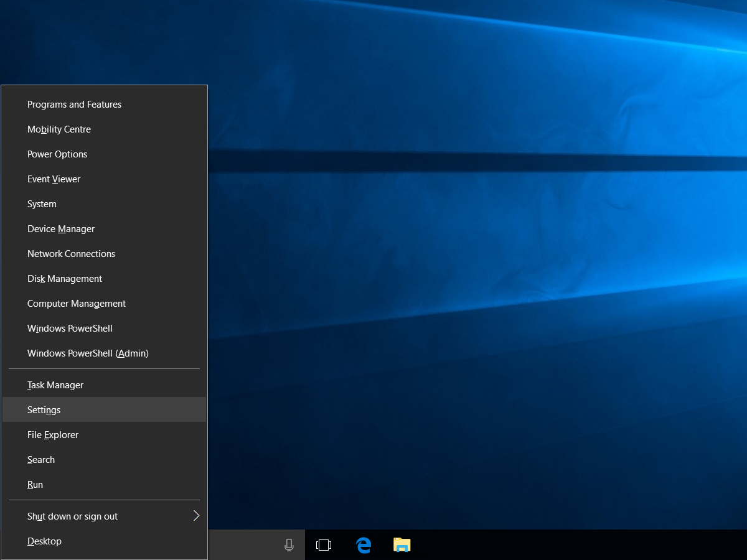Launch Computer Management

(x=104, y=304)
